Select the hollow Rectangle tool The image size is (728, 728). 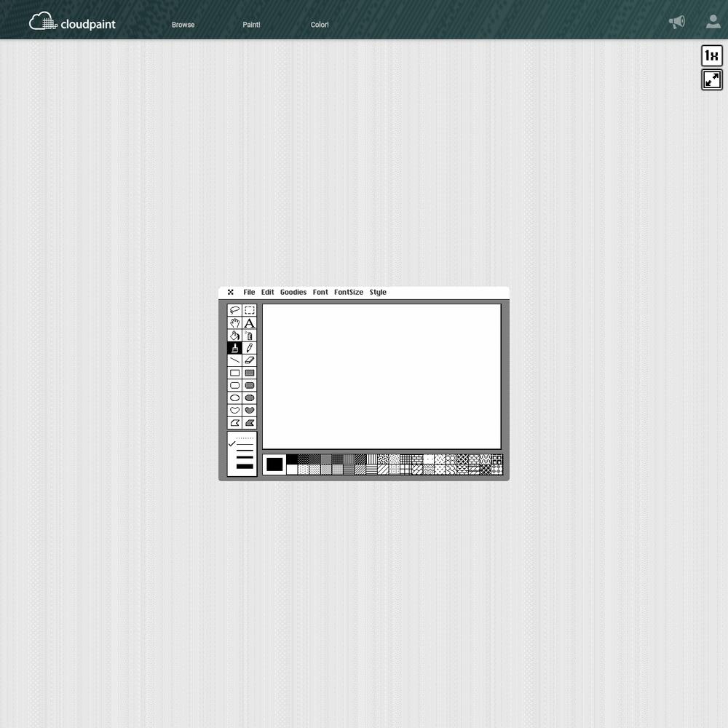[x=234, y=373]
